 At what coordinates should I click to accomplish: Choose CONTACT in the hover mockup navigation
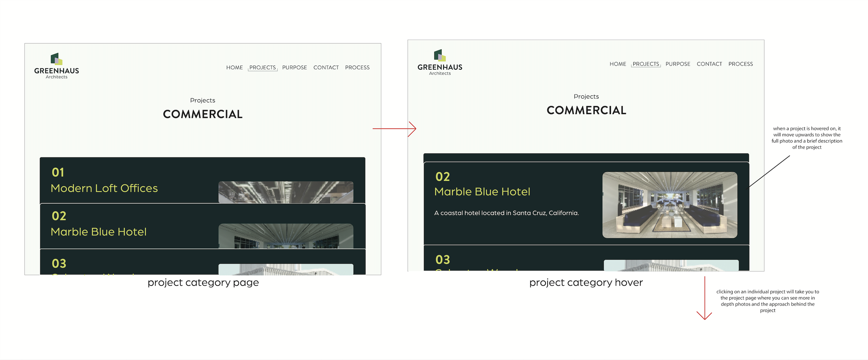(709, 64)
